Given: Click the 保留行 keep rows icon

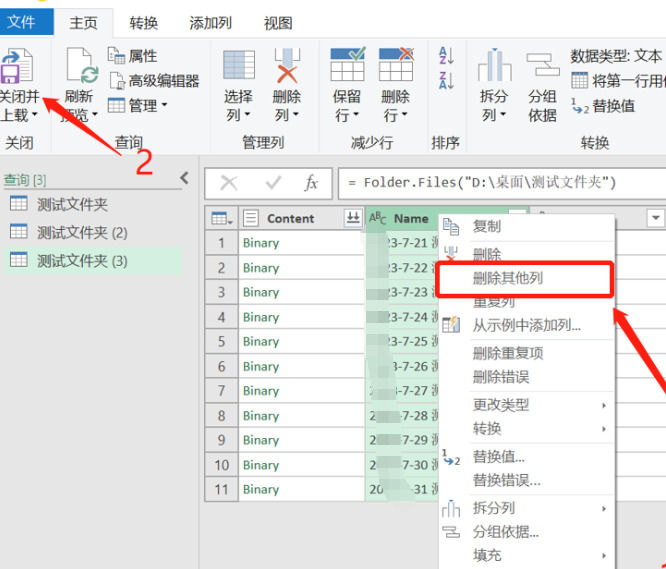Looking at the screenshot, I should [347, 67].
